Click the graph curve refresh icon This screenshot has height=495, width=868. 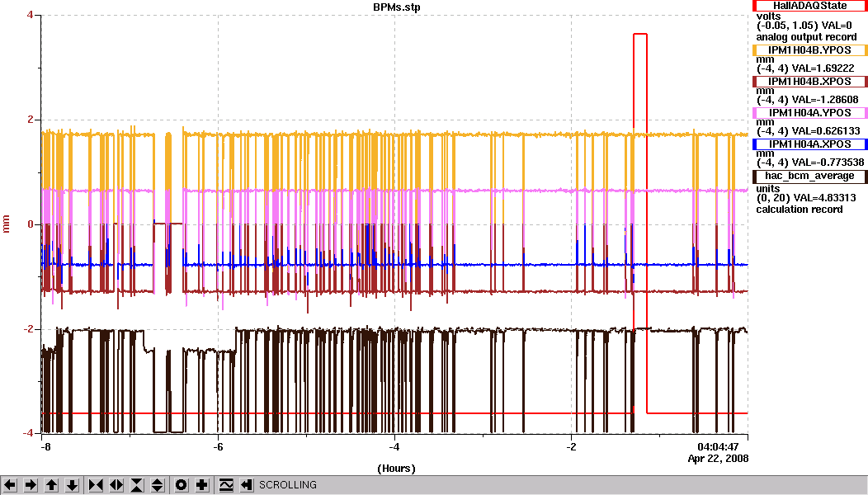226,485
